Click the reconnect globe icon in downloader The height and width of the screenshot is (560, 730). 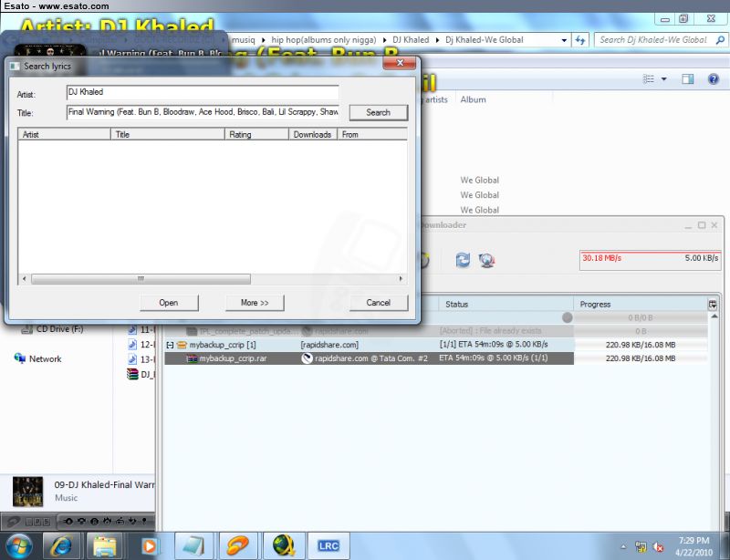pyautogui.click(x=487, y=261)
